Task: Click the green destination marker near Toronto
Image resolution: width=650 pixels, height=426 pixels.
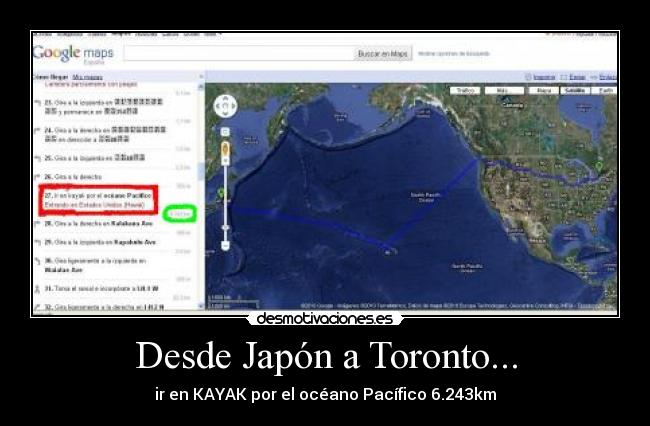Action: pyautogui.click(x=599, y=167)
